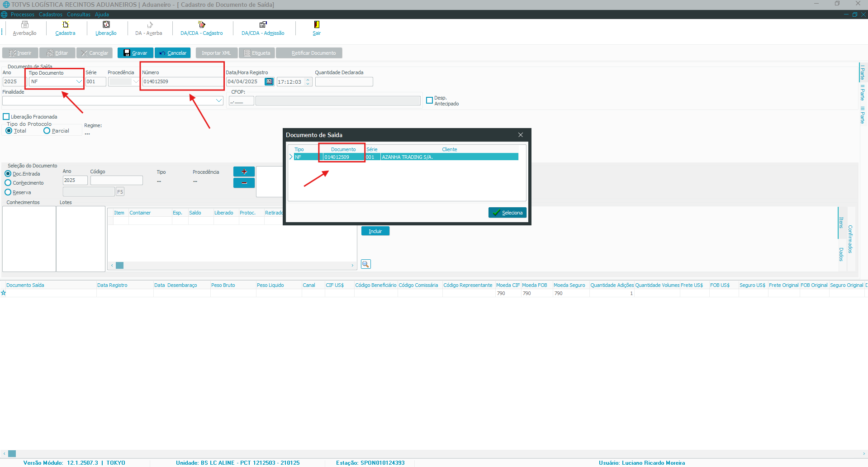This screenshot has height=467, width=868.
Task: Open the Averbação toolbar icon
Action: tap(25, 28)
